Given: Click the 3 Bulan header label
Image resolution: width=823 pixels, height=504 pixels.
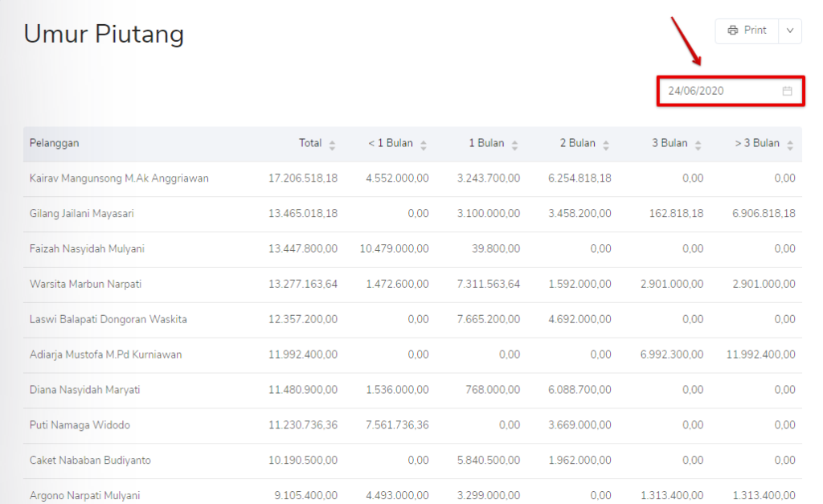Looking at the screenshot, I should [669, 143].
